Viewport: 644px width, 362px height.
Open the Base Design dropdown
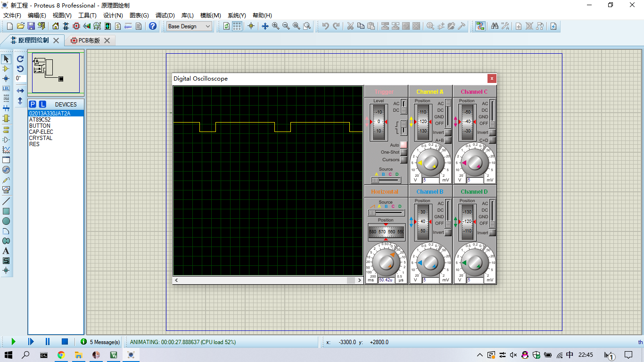(x=190, y=26)
